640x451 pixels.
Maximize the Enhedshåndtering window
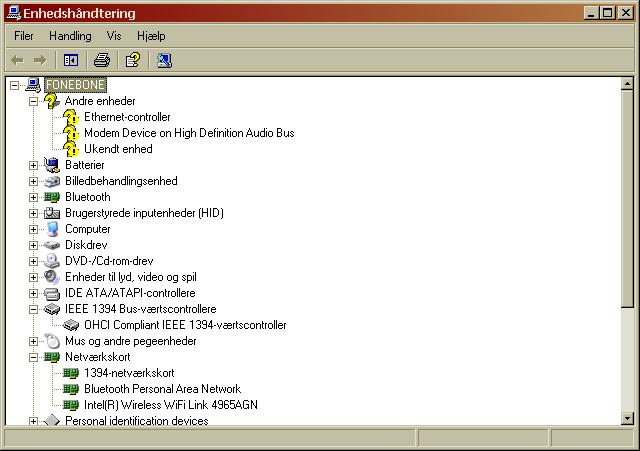click(607, 13)
